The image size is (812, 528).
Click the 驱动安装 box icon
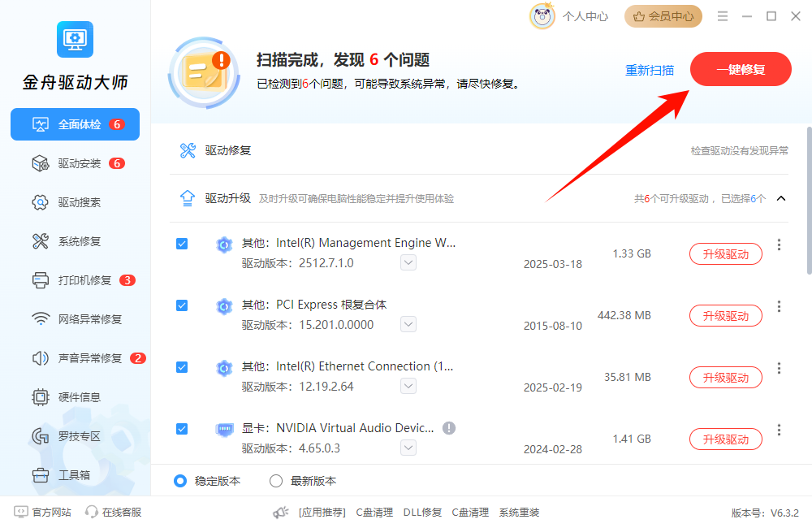tap(41, 164)
